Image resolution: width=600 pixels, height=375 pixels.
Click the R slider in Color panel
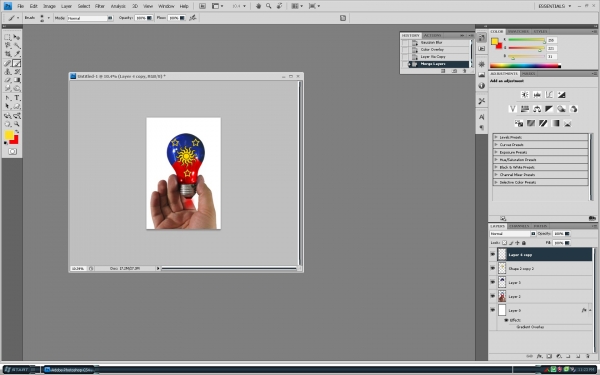pos(526,40)
